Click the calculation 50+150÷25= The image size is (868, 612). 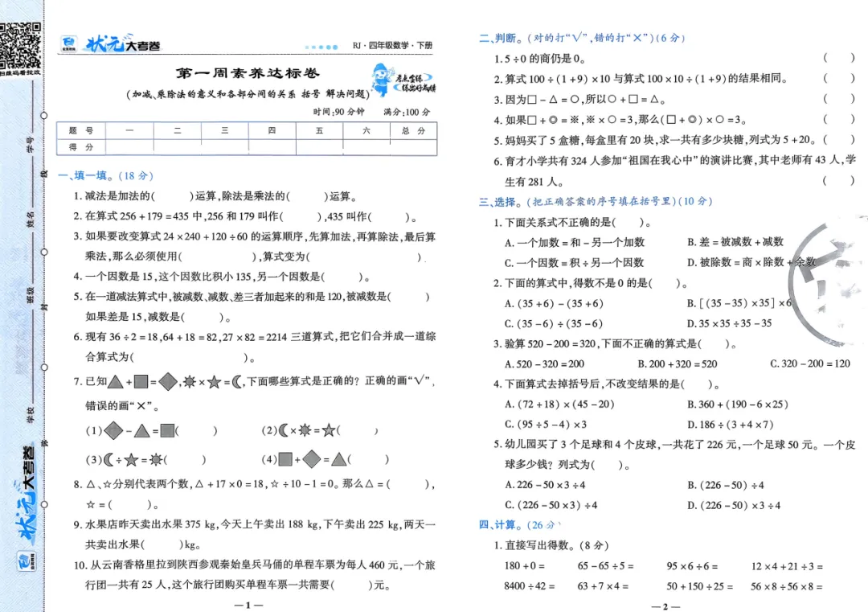click(700, 586)
